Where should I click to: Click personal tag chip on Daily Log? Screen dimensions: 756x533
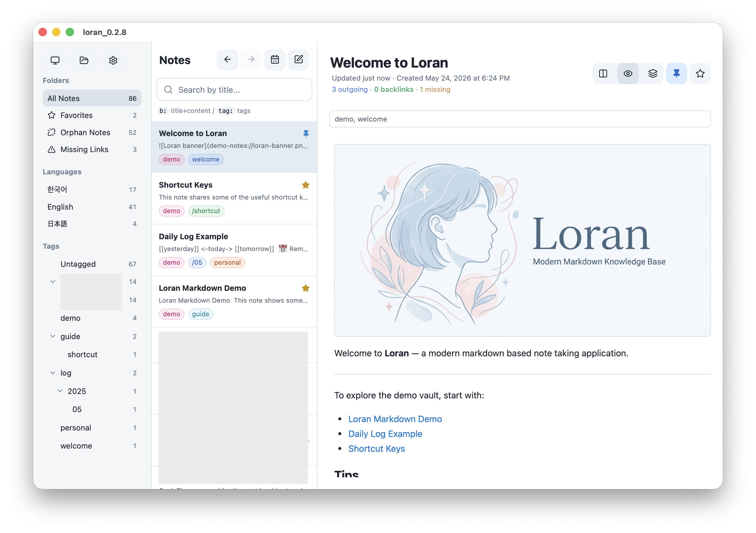[228, 263]
